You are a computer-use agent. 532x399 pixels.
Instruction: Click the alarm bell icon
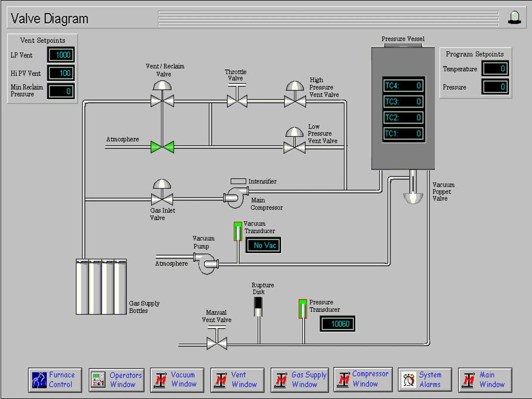click(x=514, y=18)
